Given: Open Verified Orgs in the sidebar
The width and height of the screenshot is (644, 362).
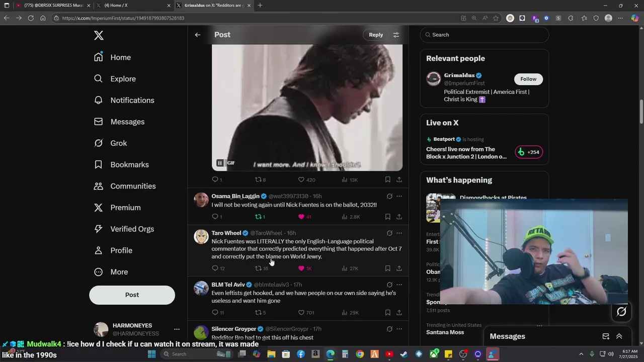Looking at the screenshot, I should point(124,229).
